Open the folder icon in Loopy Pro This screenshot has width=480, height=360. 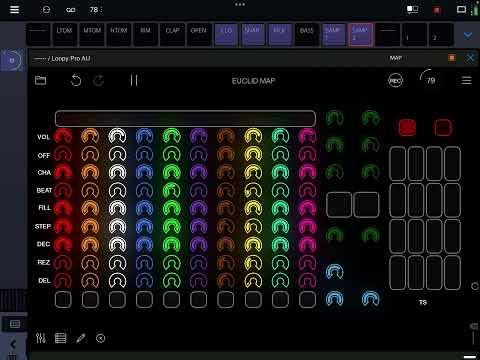[x=40, y=80]
